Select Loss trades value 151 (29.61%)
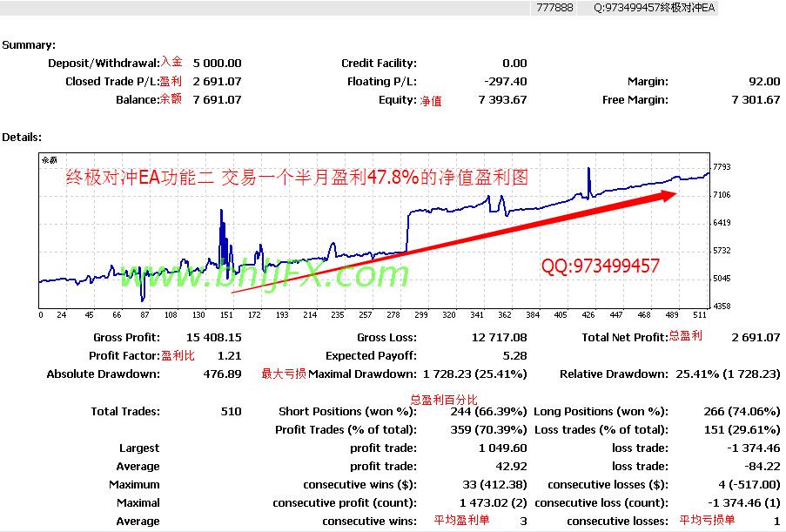This screenshot has height=532, width=786. point(743,430)
